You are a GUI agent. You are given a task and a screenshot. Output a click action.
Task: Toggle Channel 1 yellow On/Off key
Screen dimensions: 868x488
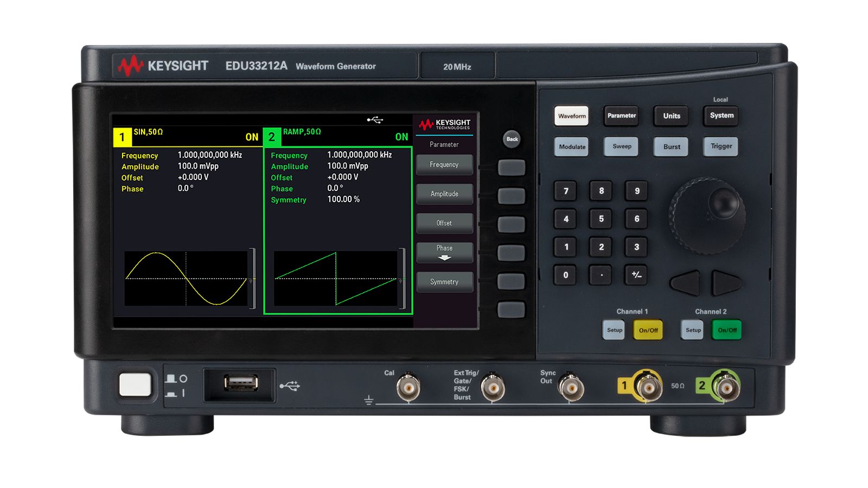coord(648,330)
